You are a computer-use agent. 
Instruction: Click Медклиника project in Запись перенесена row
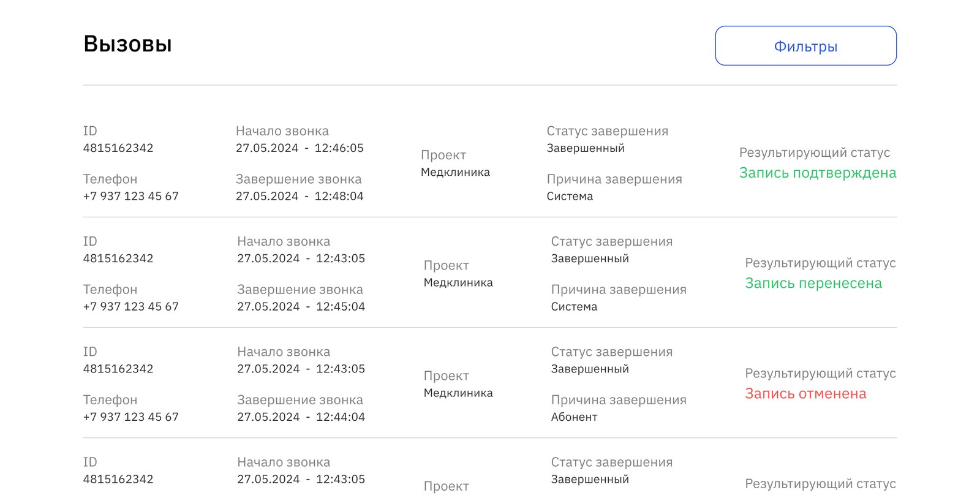(x=458, y=282)
